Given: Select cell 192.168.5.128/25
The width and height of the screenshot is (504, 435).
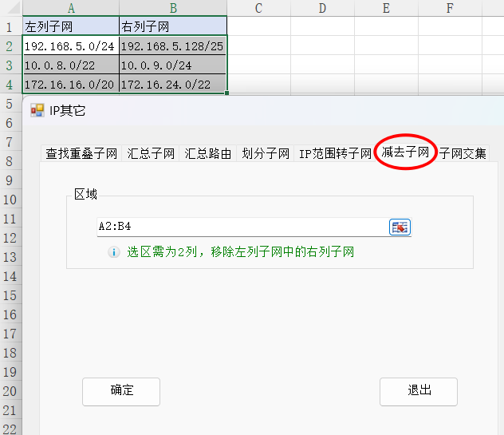Looking at the screenshot, I should point(173,45).
